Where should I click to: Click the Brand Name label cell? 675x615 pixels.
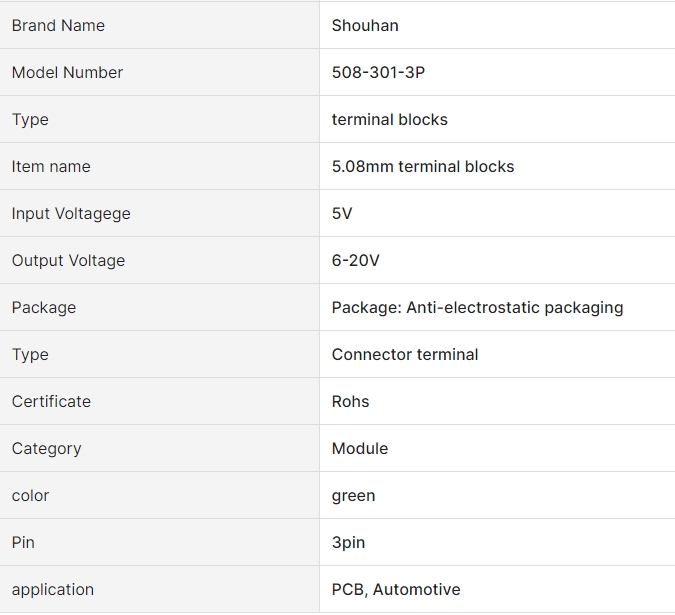click(x=159, y=25)
